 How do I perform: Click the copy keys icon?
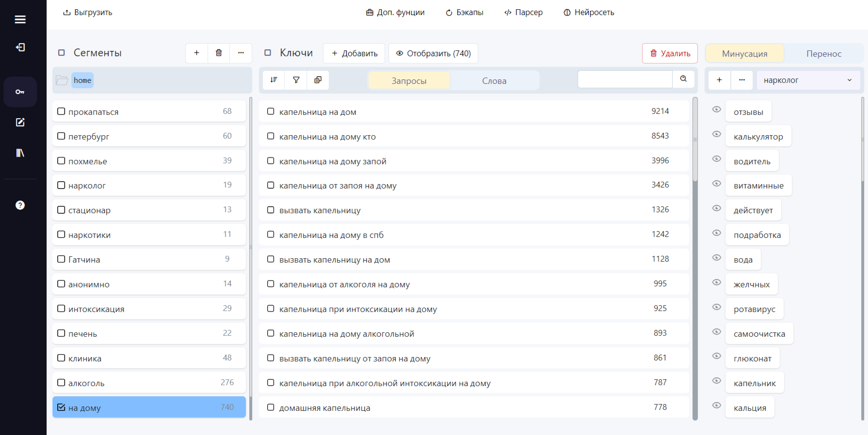[318, 80]
